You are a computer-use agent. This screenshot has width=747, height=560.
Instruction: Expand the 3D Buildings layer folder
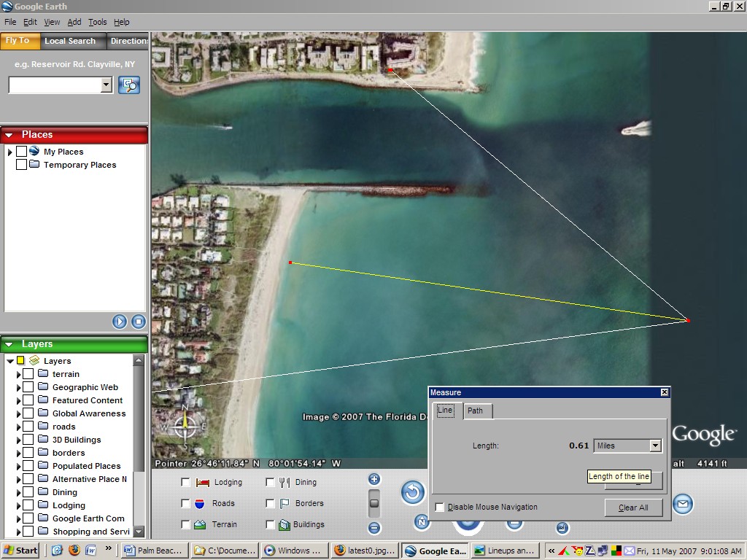coord(18,440)
